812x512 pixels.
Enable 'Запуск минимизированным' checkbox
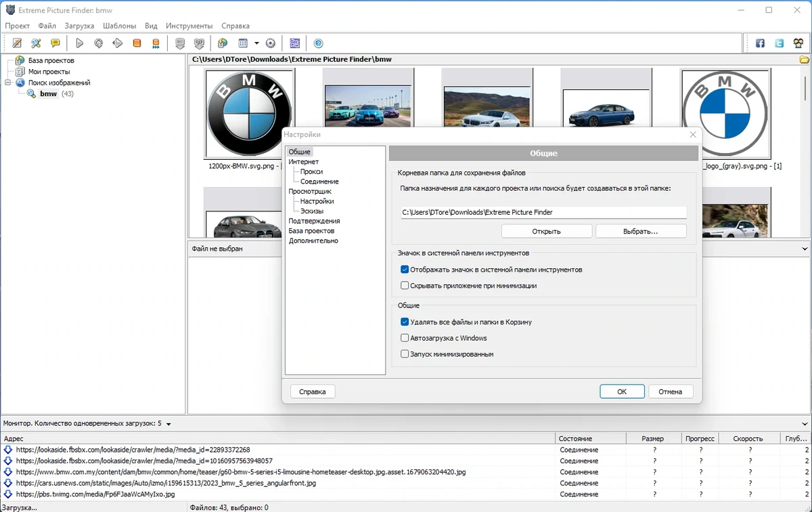tap(405, 354)
